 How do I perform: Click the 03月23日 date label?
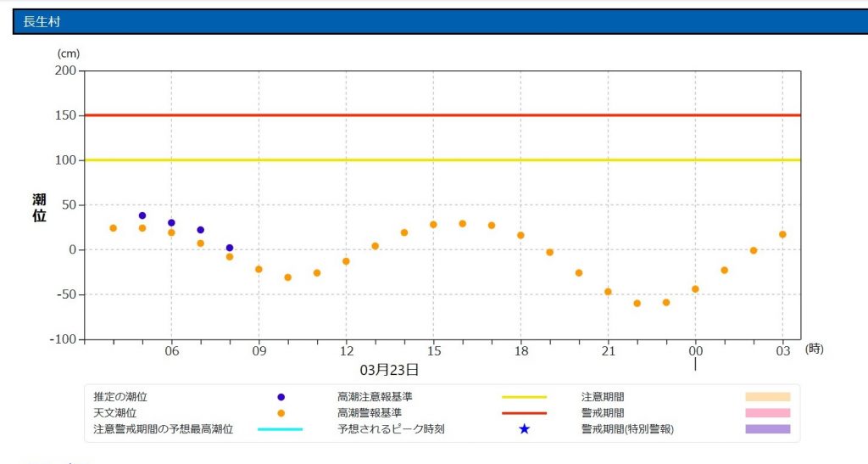tap(389, 370)
